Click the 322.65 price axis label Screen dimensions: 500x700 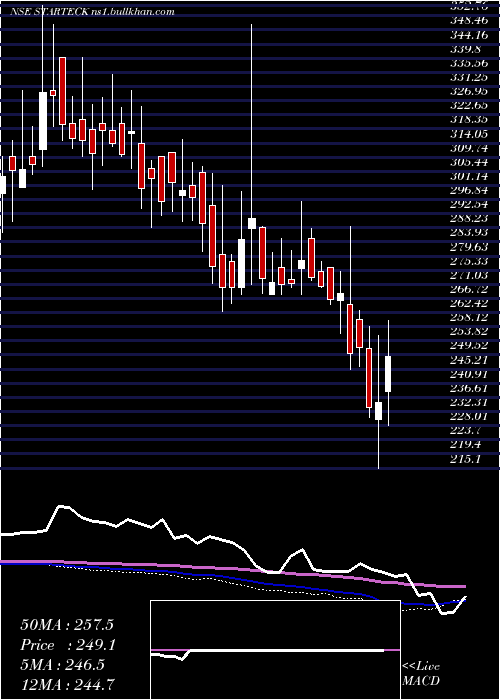pos(468,106)
